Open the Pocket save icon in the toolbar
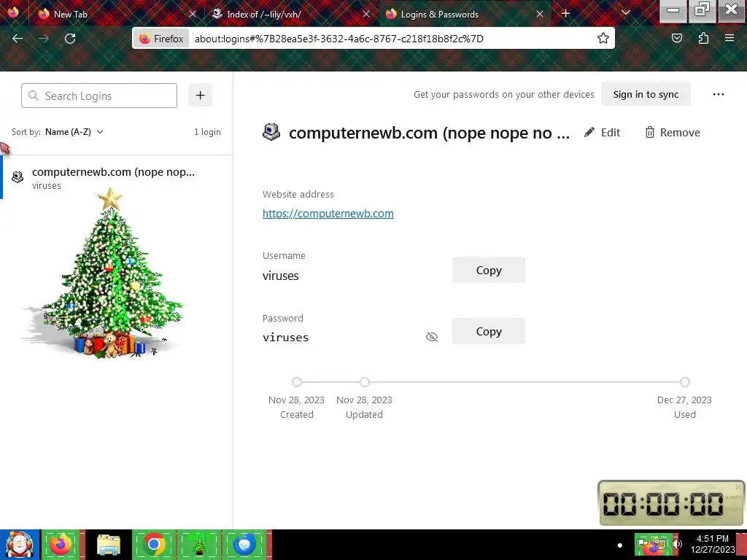The image size is (747, 560). 677,39
